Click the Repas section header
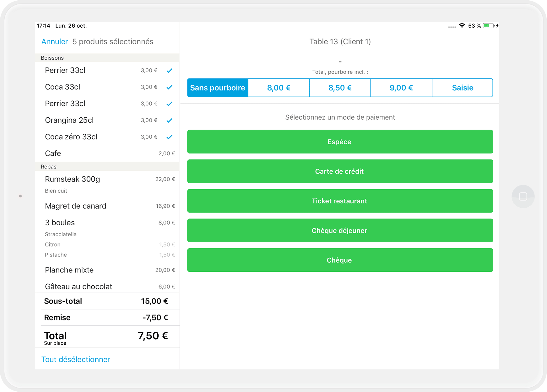Viewport: 547px width, 392px height. 107,167
